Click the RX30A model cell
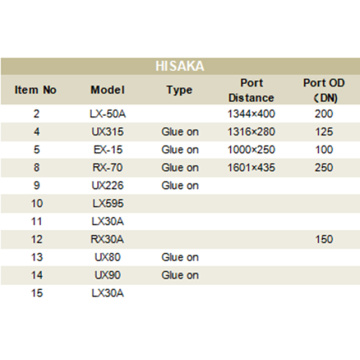This screenshot has height=360, width=360. [108, 239]
